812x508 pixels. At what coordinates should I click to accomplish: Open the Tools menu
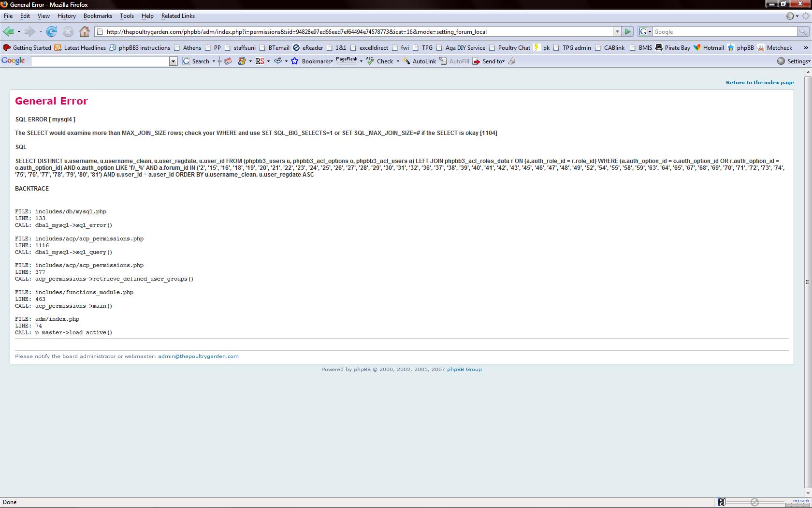click(127, 16)
